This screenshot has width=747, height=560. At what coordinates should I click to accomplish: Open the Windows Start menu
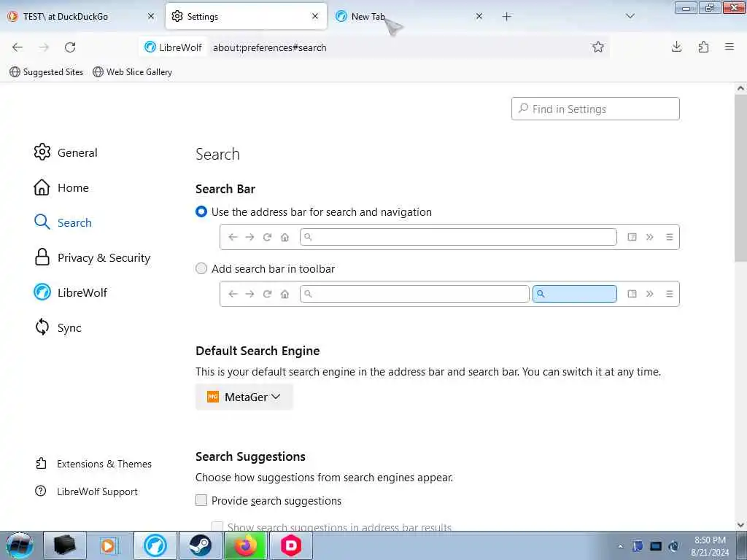pos(20,545)
